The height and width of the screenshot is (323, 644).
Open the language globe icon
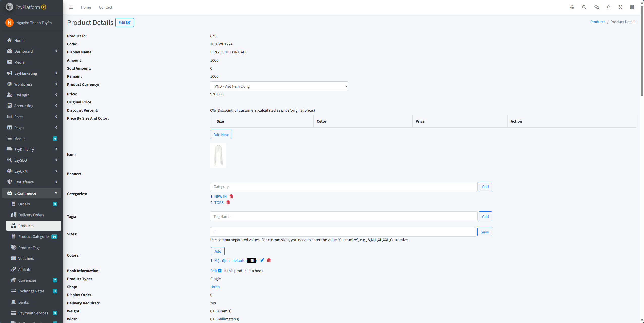(x=572, y=7)
